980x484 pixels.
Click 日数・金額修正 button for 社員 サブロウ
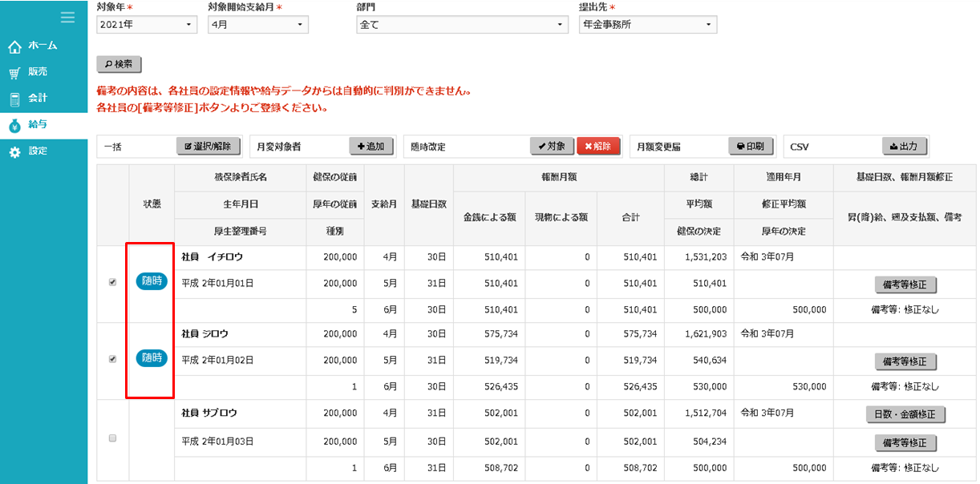pyautogui.click(x=905, y=414)
